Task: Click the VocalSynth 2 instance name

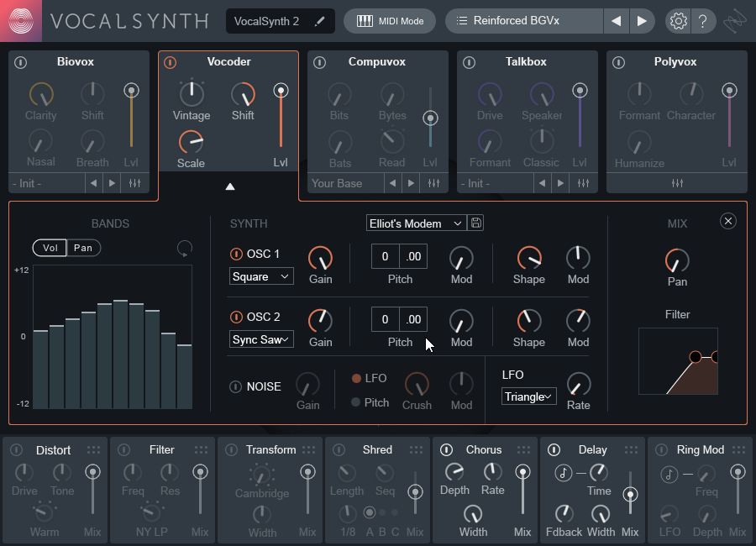Action: [x=266, y=21]
